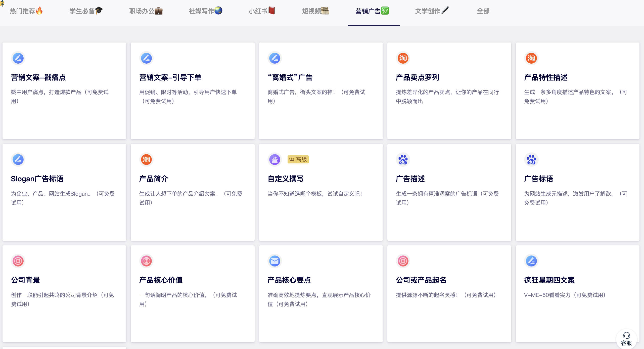Click the Baidu paw icon on 广告描述 card

pyautogui.click(x=403, y=160)
